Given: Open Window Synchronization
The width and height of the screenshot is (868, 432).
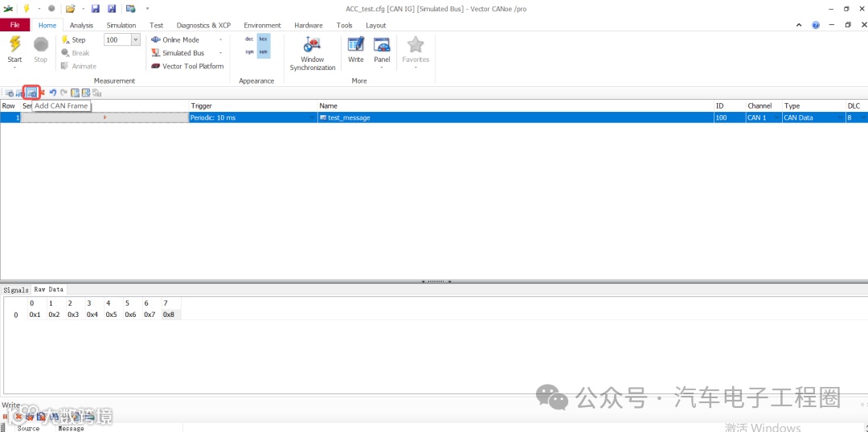Looking at the screenshot, I should point(313,54).
